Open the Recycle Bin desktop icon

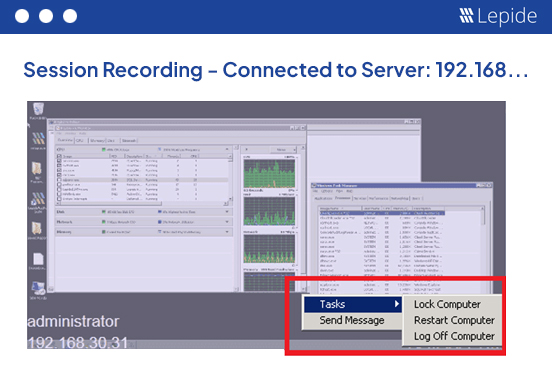coord(38,109)
